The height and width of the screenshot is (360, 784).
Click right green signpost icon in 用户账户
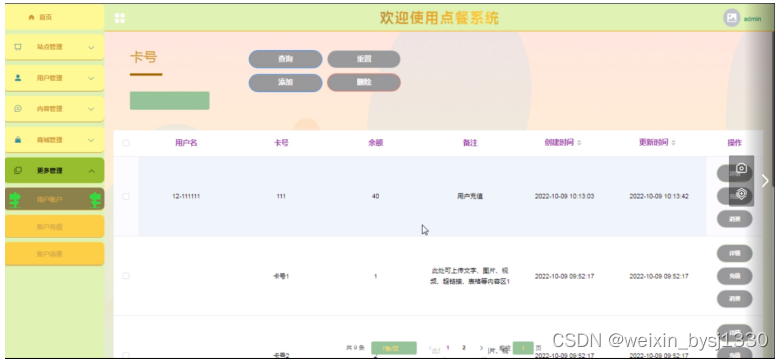pos(94,200)
